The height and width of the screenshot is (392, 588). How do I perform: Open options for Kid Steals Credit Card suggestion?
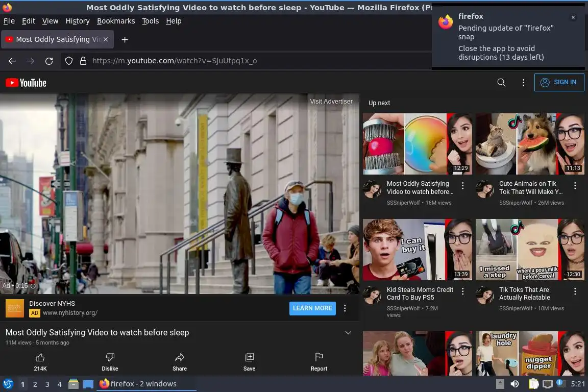(463, 291)
